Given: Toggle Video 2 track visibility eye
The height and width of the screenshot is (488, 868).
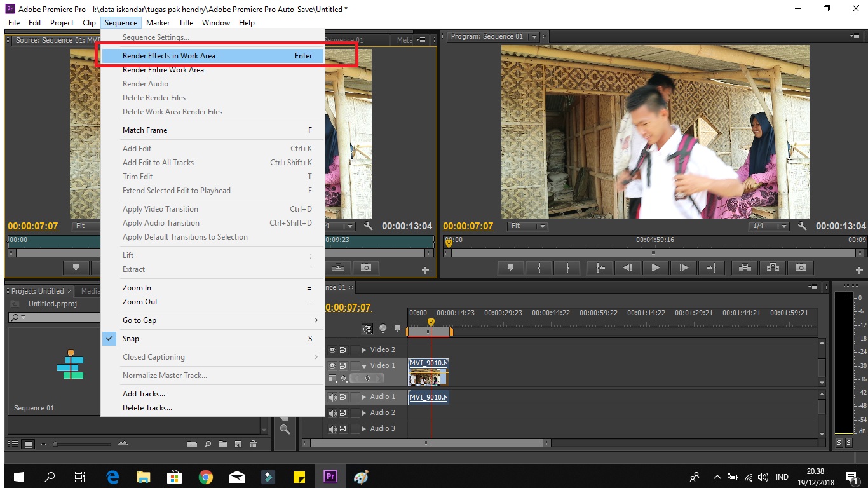Looking at the screenshot, I should click(332, 349).
